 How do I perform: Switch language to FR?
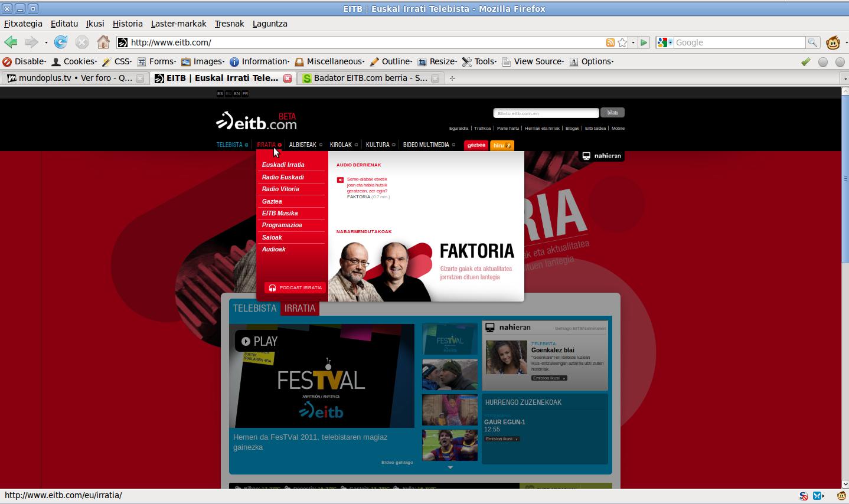pos(245,94)
